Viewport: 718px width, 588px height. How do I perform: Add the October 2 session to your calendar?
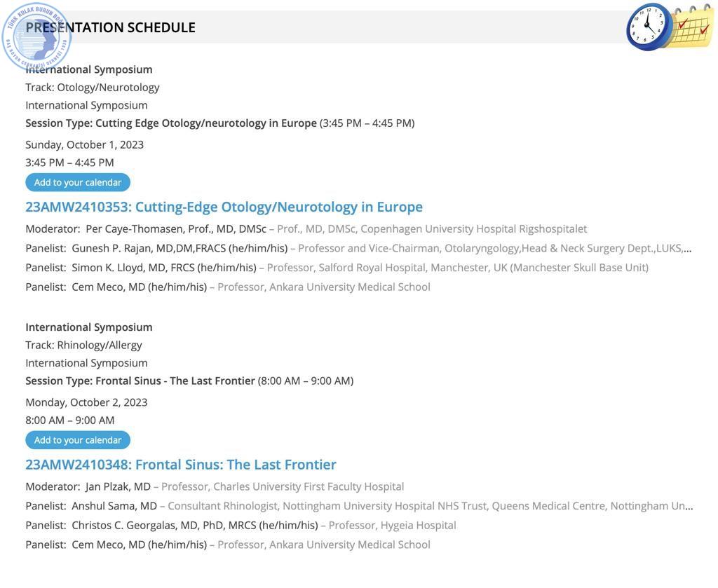78,439
